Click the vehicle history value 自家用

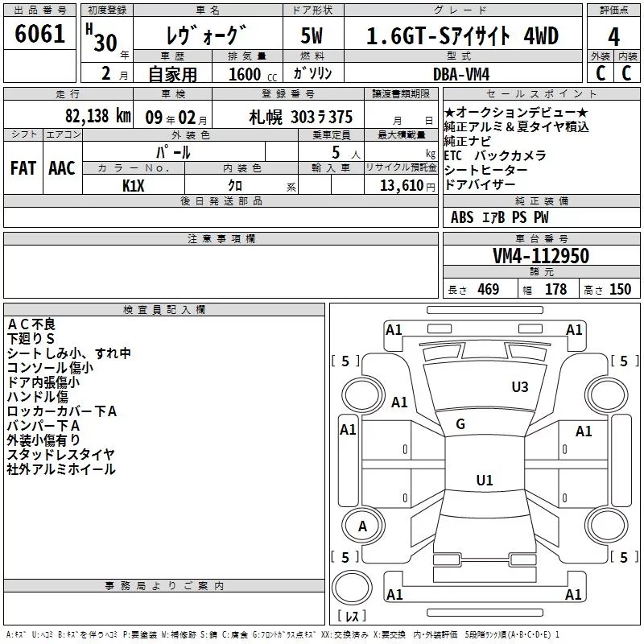172,74
